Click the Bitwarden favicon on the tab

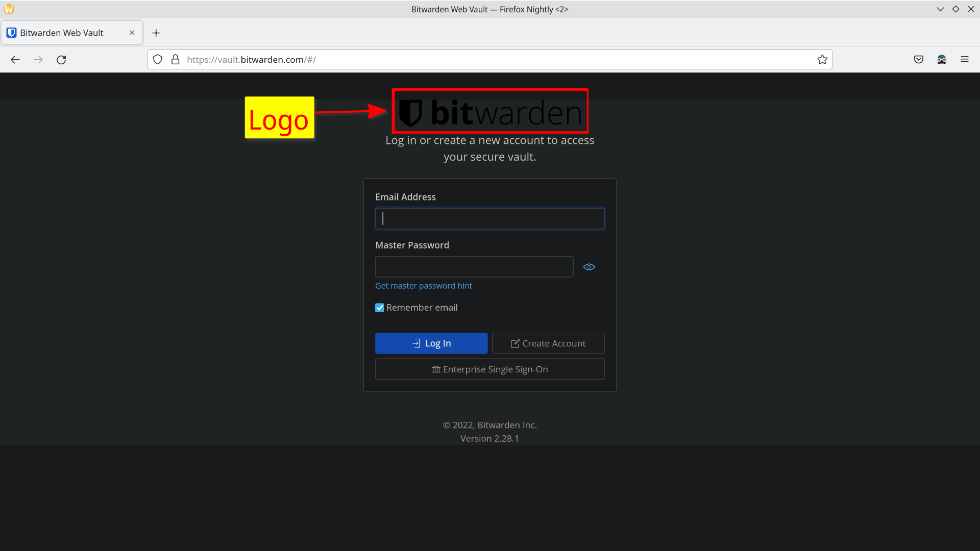click(x=11, y=32)
